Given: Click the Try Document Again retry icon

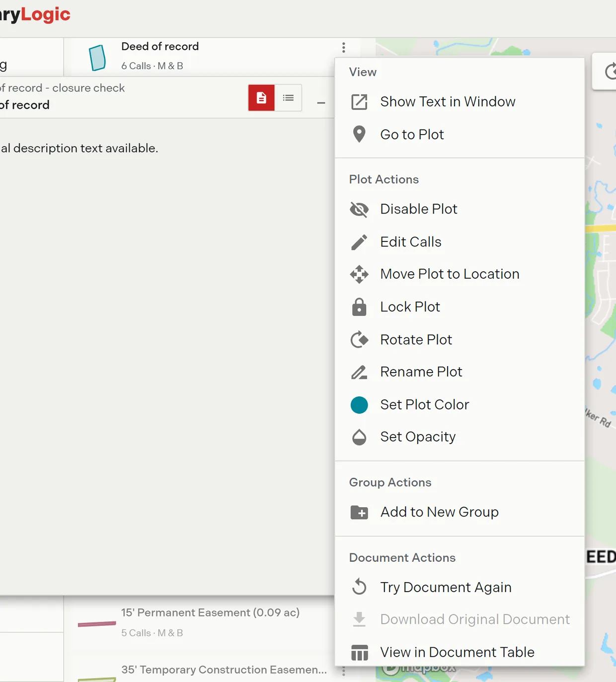Looking at the screenshot, I should pos(359,587).
